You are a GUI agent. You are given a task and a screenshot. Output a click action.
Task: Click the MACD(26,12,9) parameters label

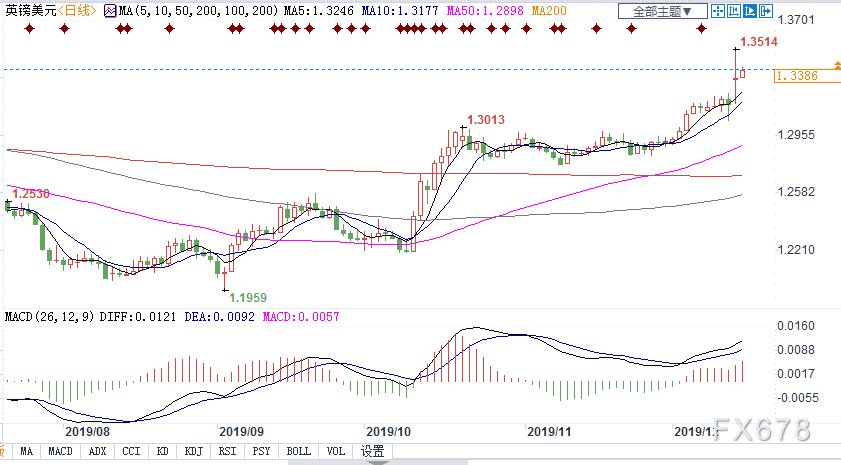pyautogui.click(x=51, y=317)
